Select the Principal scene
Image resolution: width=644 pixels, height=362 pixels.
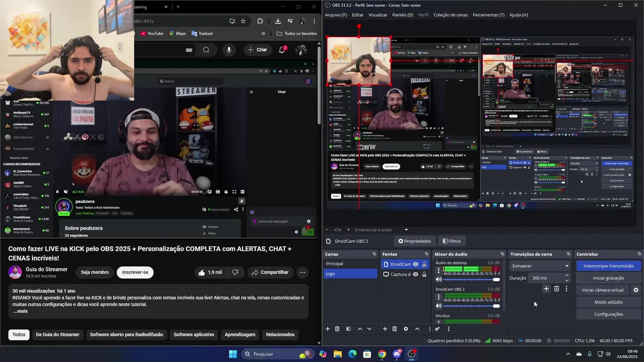click(350, 263)
